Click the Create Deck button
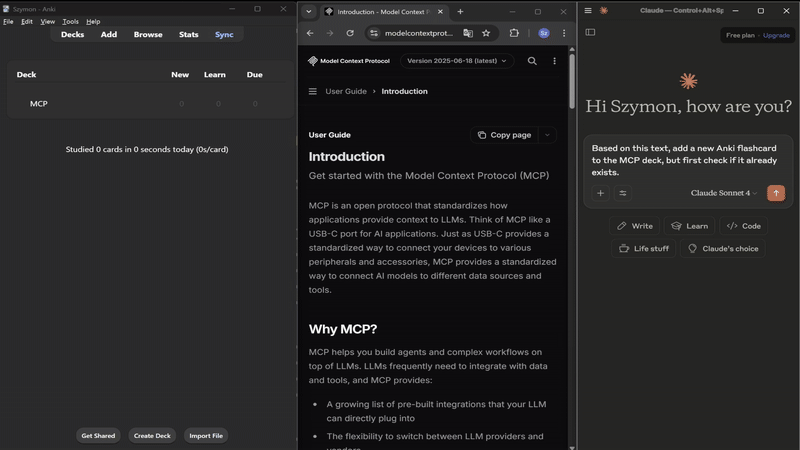800x450 pixels. pyautogui.click(x=152, y=436)
